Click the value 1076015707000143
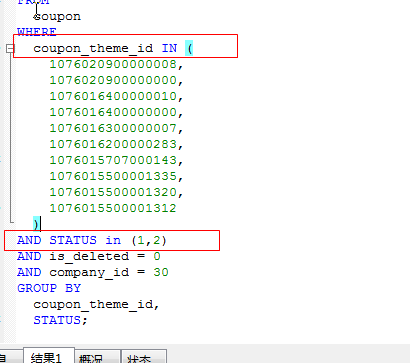410x363 pixels. tap(113, 160)
